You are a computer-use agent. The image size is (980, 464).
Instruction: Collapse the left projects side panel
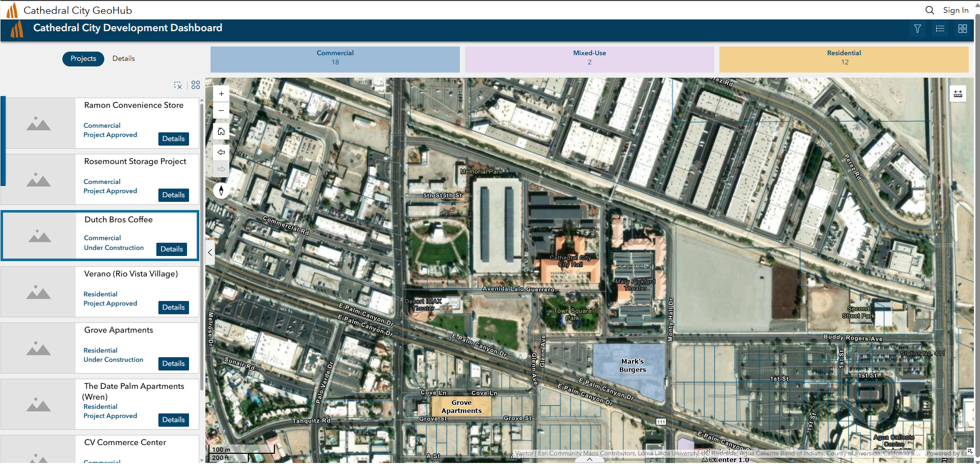210,252
